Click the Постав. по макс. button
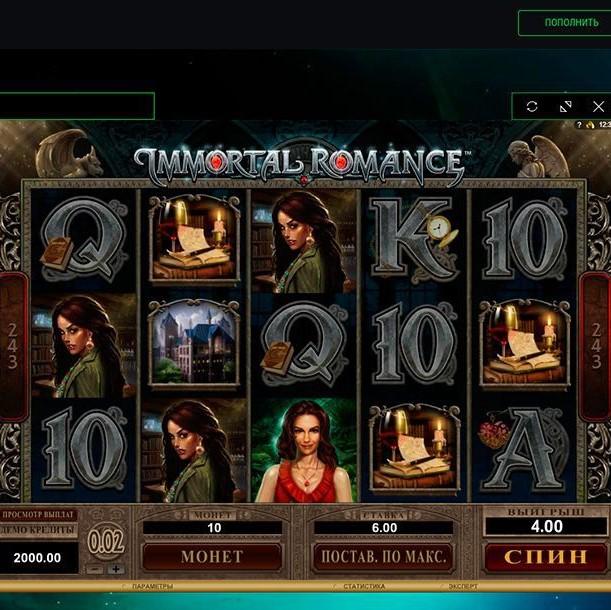Viewport: 611px width, 610px height. point(383,557)
